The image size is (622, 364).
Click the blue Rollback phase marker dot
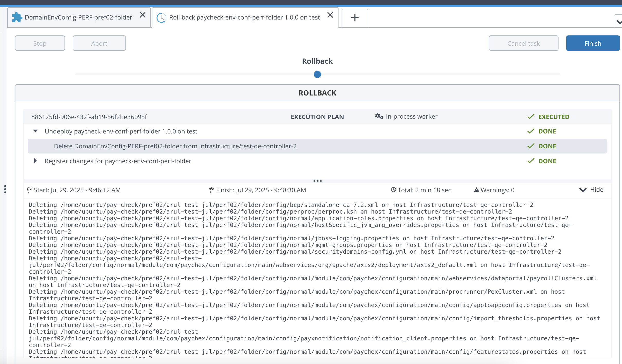(x=317, y=74)
